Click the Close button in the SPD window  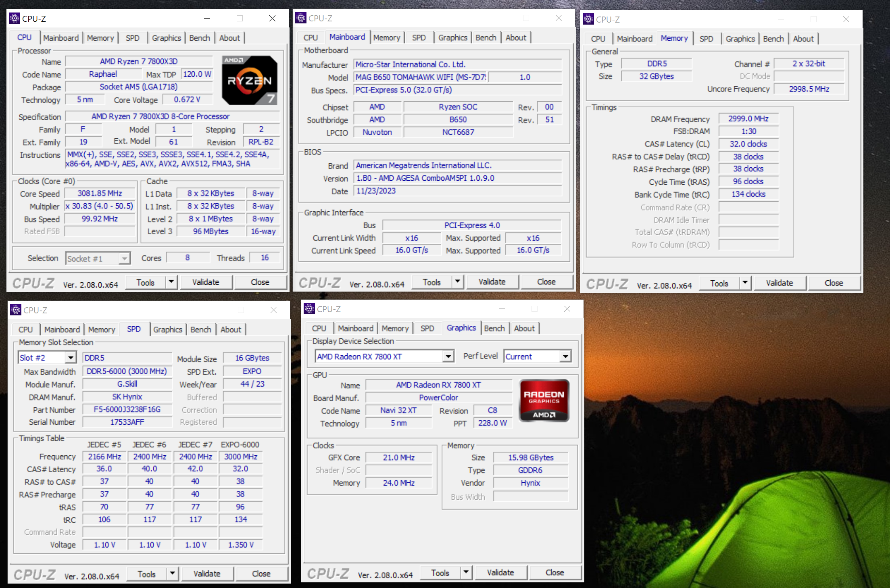(x=261, y=573)
